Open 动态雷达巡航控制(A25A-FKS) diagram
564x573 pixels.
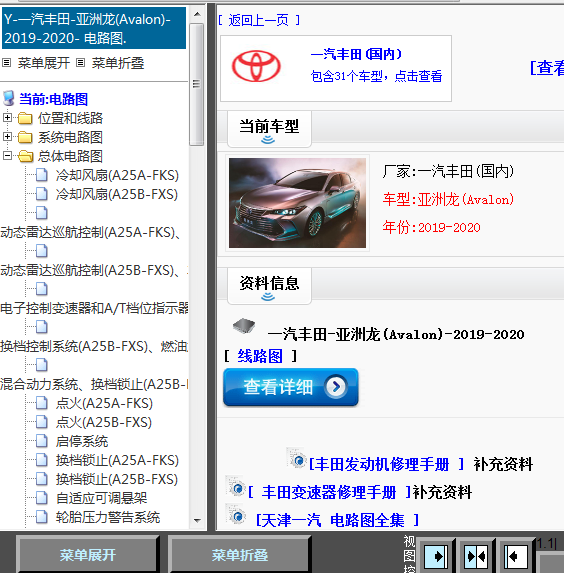coord(91,232)
